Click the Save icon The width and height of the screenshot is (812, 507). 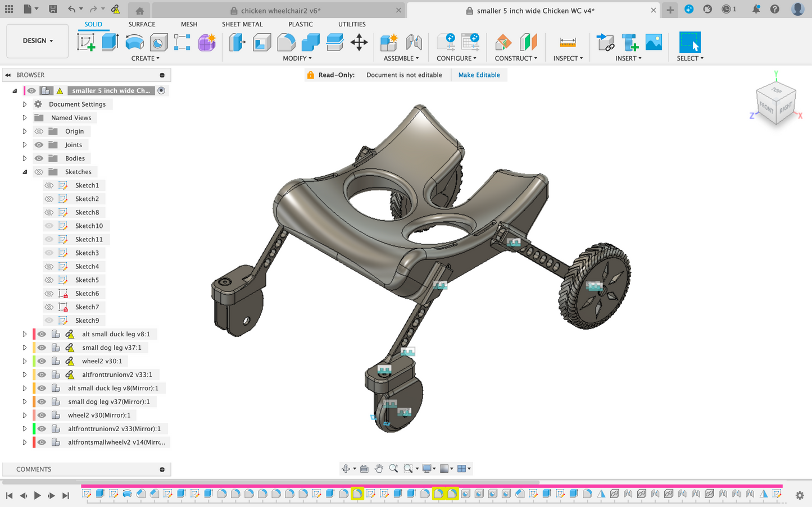[x=53, y=9]
